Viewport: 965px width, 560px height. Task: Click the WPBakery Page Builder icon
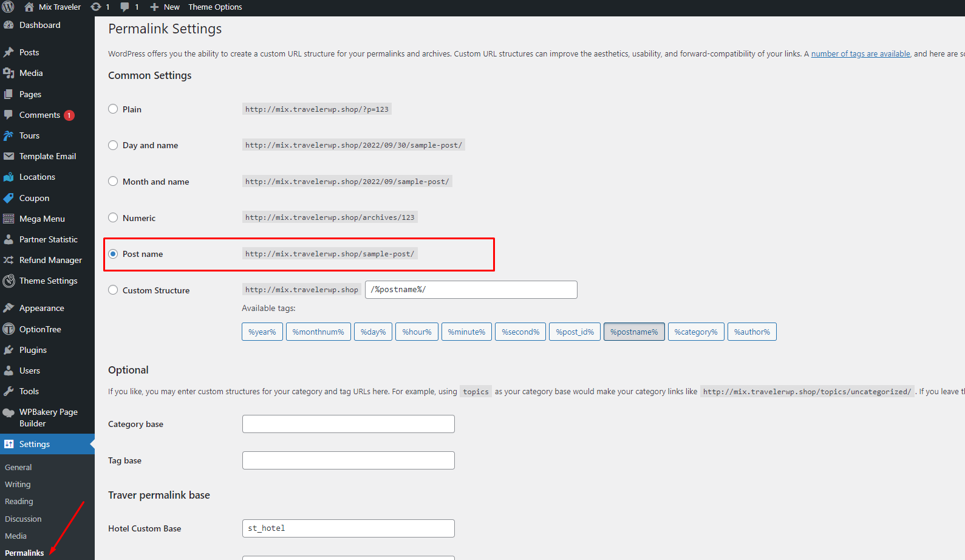pos(9,412)
